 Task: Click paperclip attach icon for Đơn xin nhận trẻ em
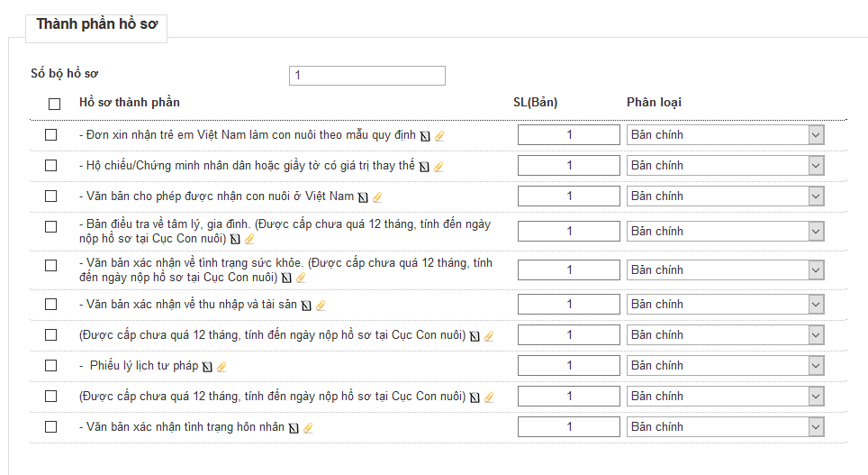(x=440, y=136)
